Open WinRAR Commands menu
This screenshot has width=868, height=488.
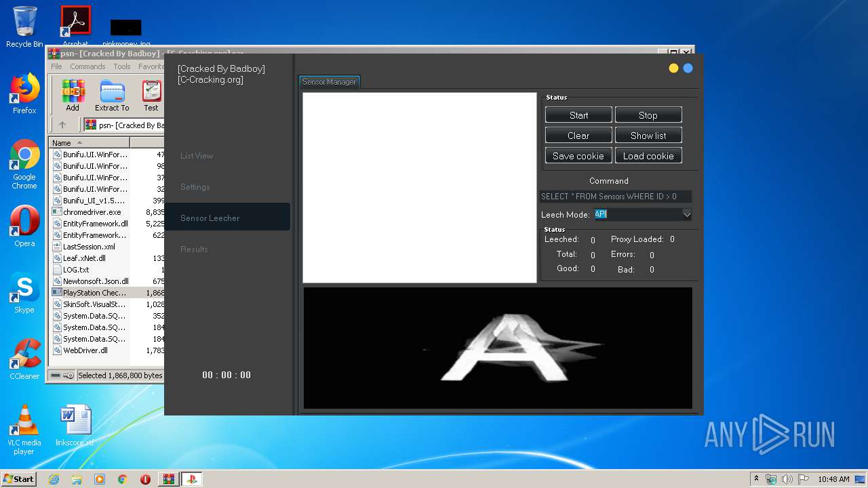[x=87, y=66]
